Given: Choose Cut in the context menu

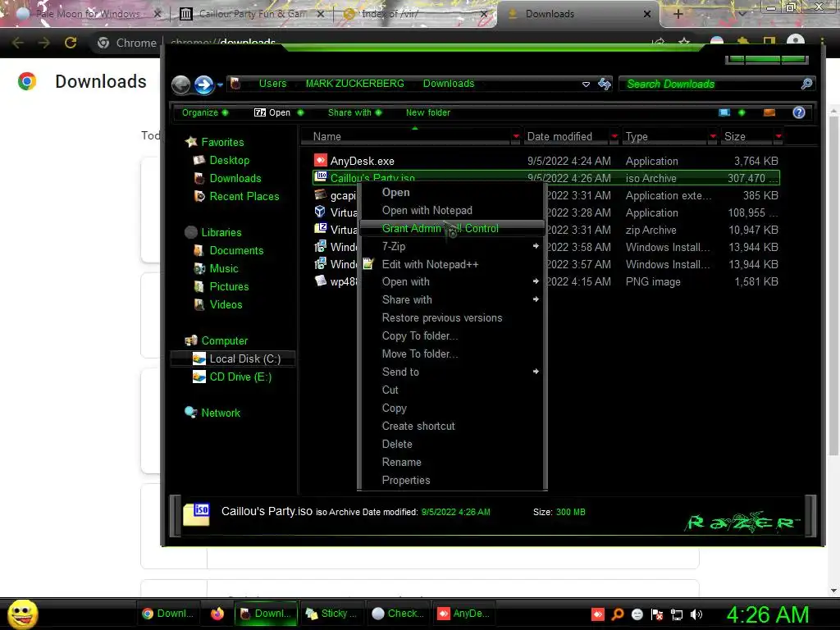Looking at the screenshot, I should [x=390, y=390].
